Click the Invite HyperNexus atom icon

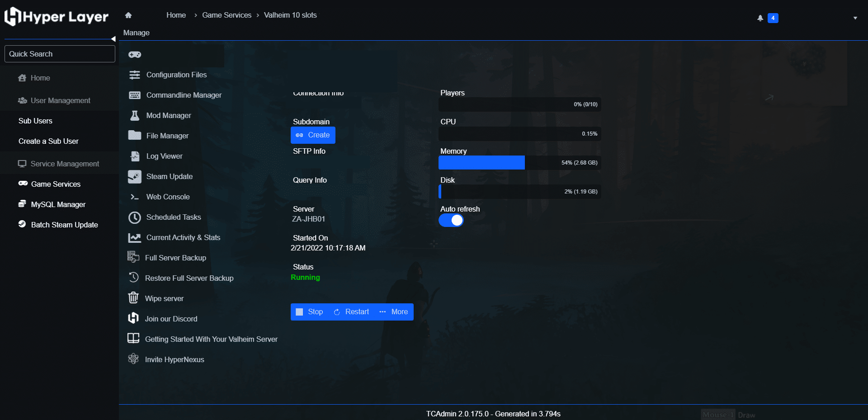[133, 359]
